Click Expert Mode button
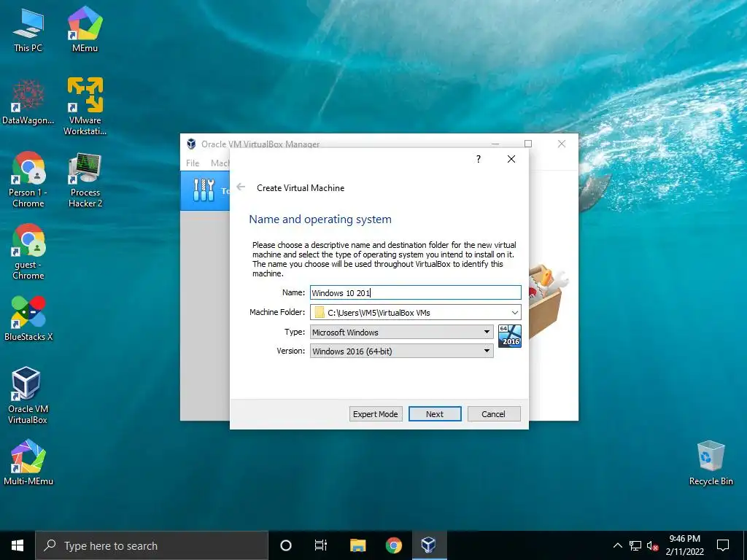 pyautogui.click(x=376, y=414)
